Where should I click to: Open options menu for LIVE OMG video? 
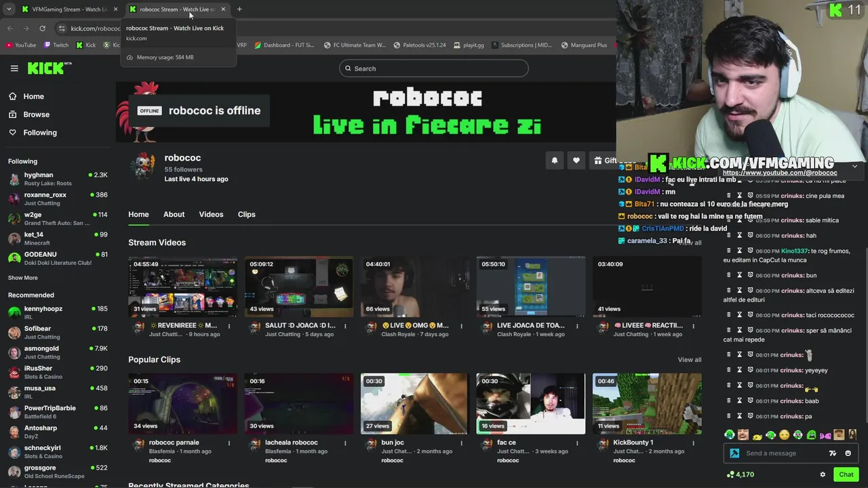tap(461, 326)
